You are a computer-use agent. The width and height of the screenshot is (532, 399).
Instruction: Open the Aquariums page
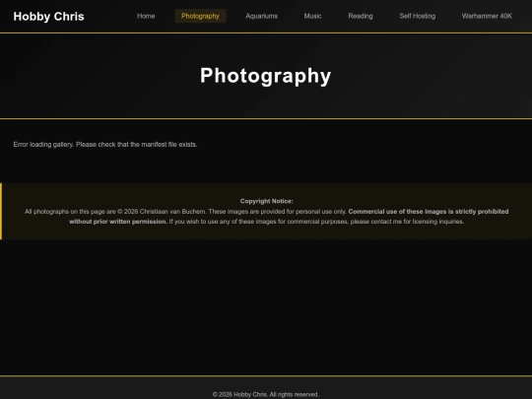click(262, 16)
